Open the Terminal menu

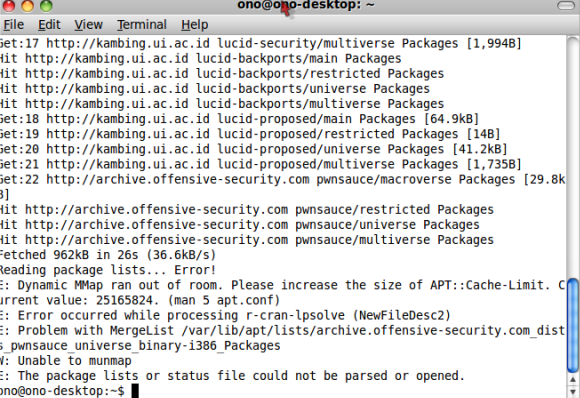coord(142,25)
